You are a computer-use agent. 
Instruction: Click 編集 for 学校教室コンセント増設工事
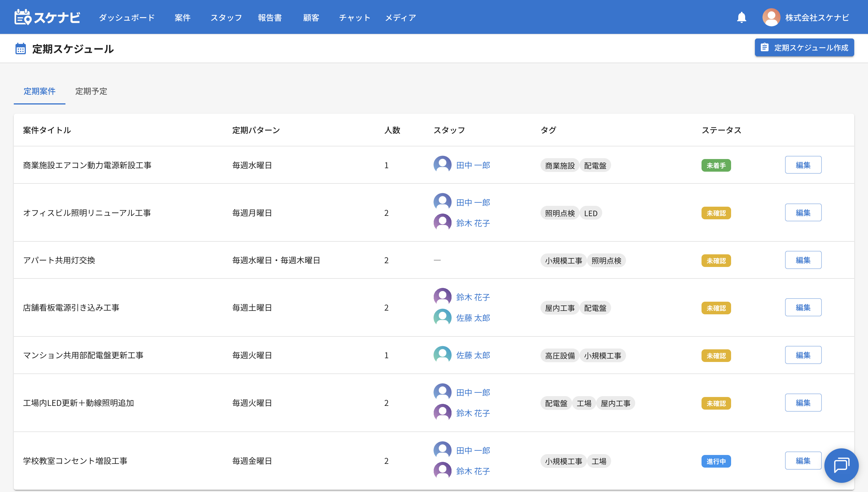pos(803,461)
